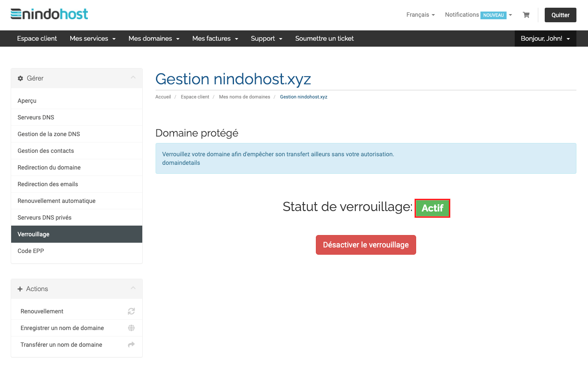Open the shopping cart icon
This screenshot has width=588, height=366.
coord(526,15)
